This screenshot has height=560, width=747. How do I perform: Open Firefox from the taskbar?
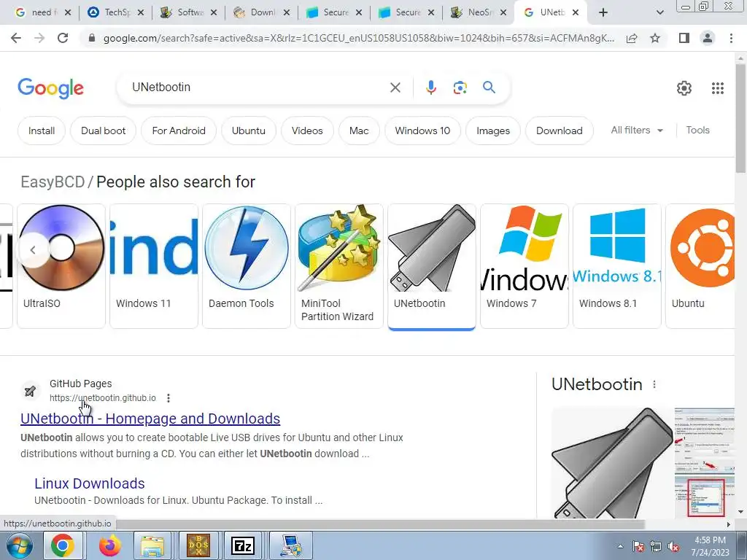(x=109, y=545)
